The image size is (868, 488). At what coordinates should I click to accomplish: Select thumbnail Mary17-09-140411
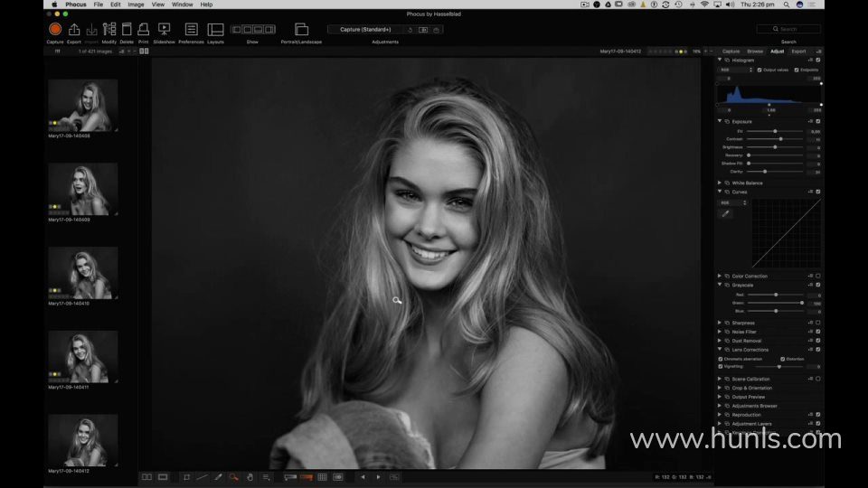click(82, 357)
